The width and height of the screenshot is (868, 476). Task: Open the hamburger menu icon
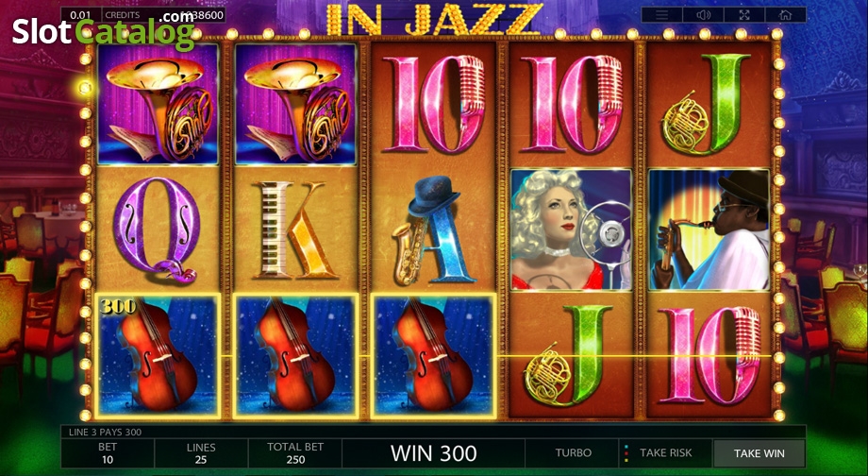[661, 15]
